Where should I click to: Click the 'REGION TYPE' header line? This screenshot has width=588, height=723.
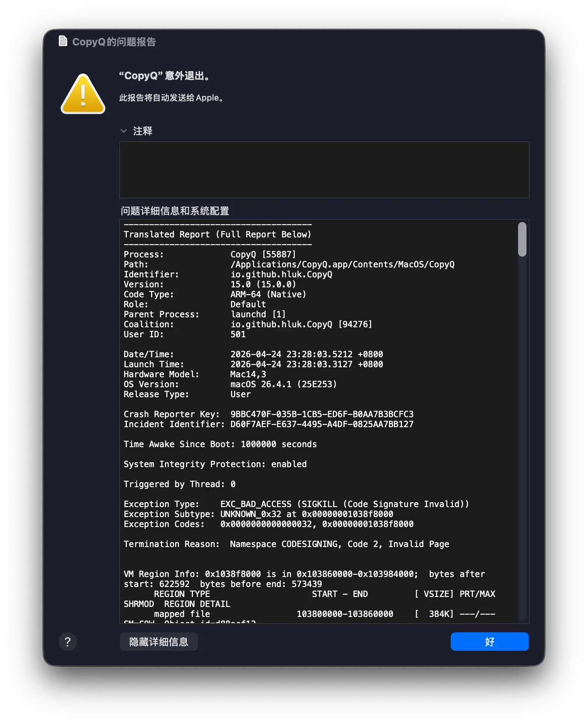[324, 594]
